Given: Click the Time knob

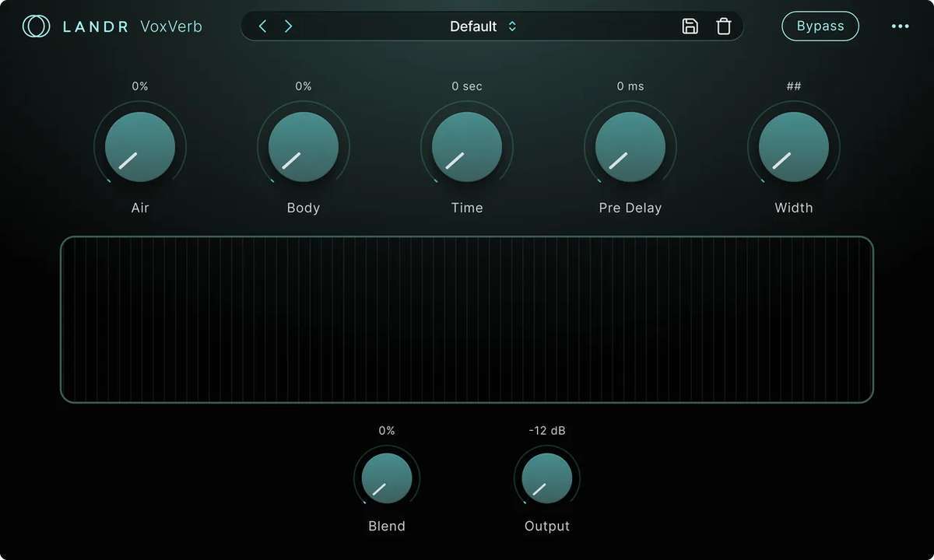Looking at the screenshot, I should tap(467, 147).
